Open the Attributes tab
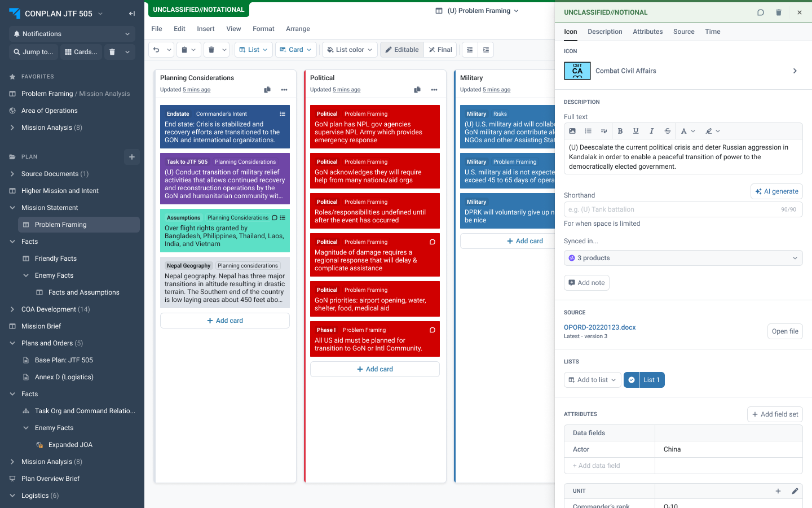The width and height of the screenshot is (812, 508). pyautogui.click(x=647, y=32)
